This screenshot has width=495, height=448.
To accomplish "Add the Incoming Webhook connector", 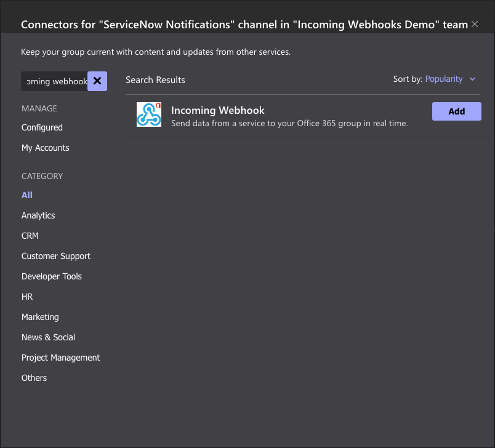I will (x=456, y=111).
